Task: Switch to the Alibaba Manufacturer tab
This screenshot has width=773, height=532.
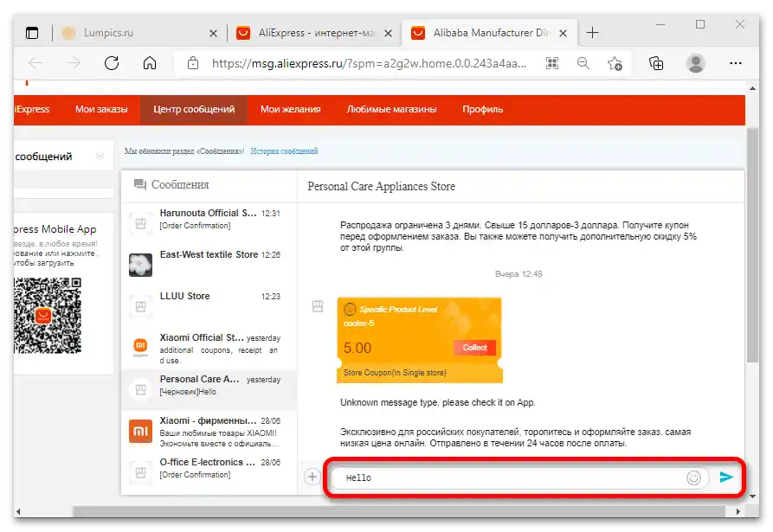Action: click(x=490, y=33)
